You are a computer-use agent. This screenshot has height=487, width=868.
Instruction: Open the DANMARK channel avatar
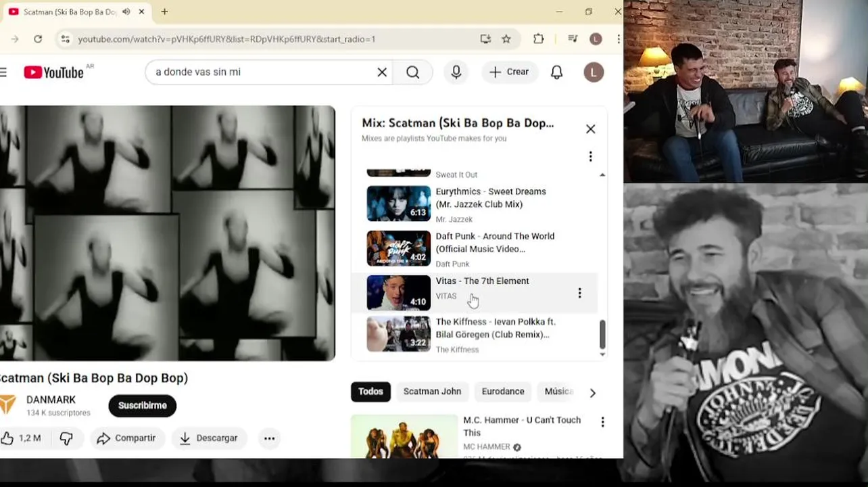point(7,405)
